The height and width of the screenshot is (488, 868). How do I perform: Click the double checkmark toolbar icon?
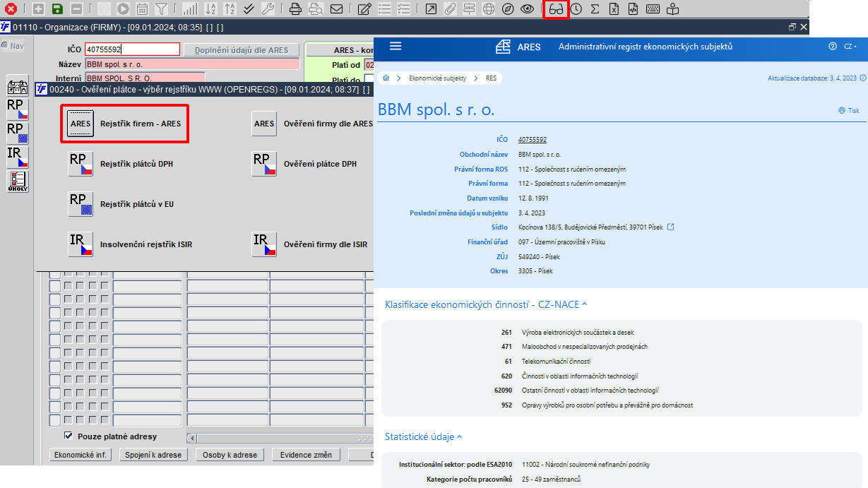[249, 9]
